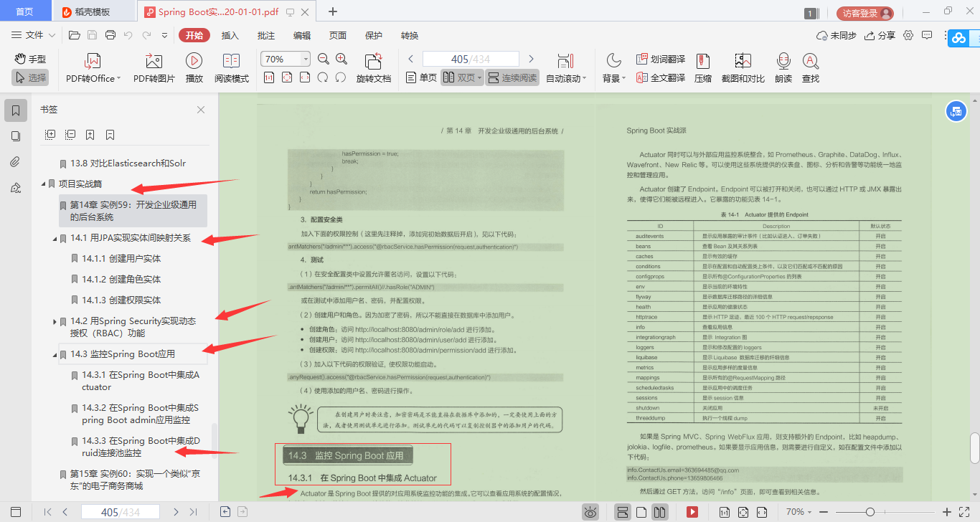Select bookmark 14.1.1 创建用户实体
The width and height of the screenshot is (980, 522).
pos(121,258)
